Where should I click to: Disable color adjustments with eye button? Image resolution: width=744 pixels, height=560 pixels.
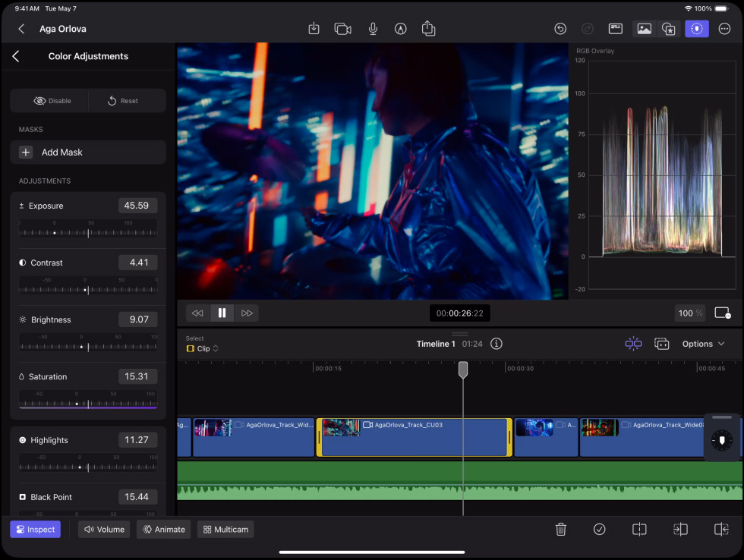pos(52,101)
